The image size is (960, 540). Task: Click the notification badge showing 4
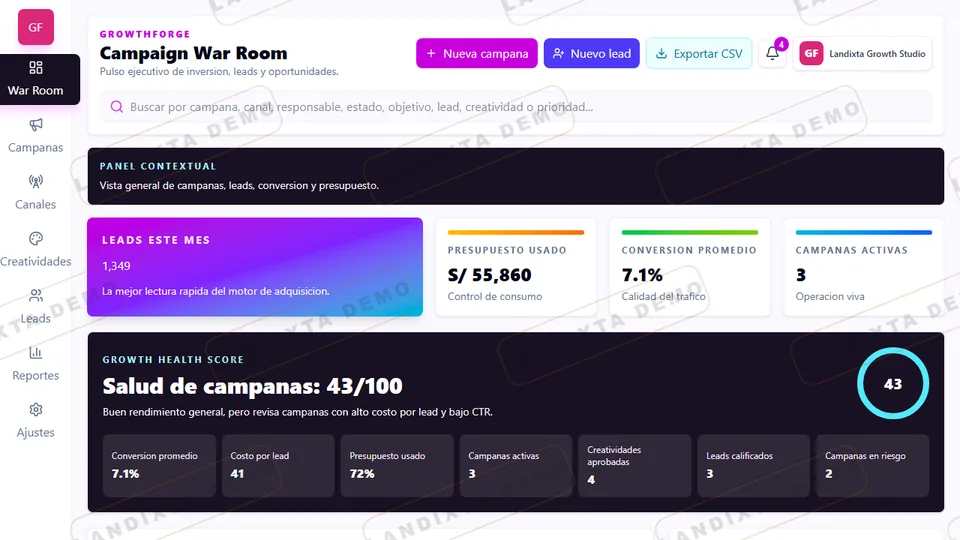pos(781,44)
